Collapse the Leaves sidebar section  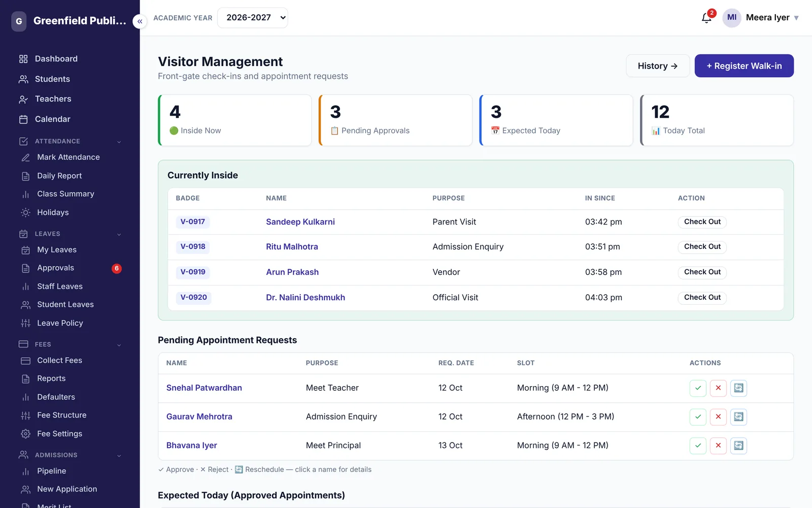coord(119,234)
